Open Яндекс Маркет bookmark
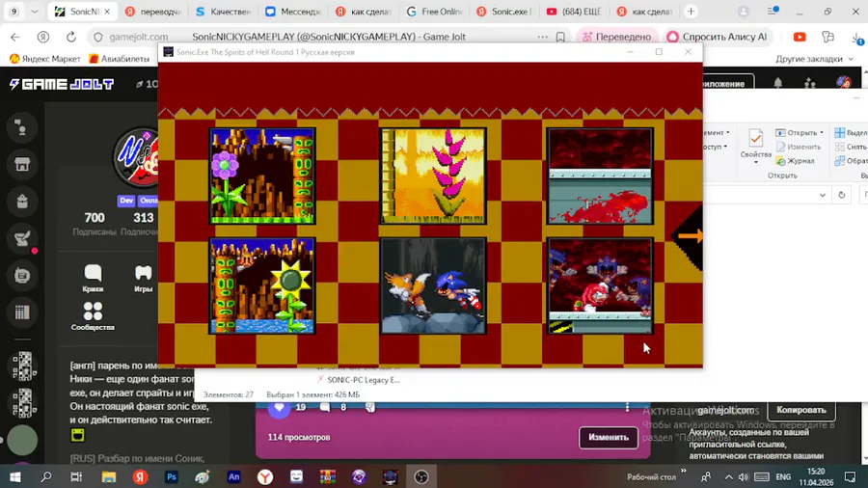868x488 pixels. click(x=45, y=59)
